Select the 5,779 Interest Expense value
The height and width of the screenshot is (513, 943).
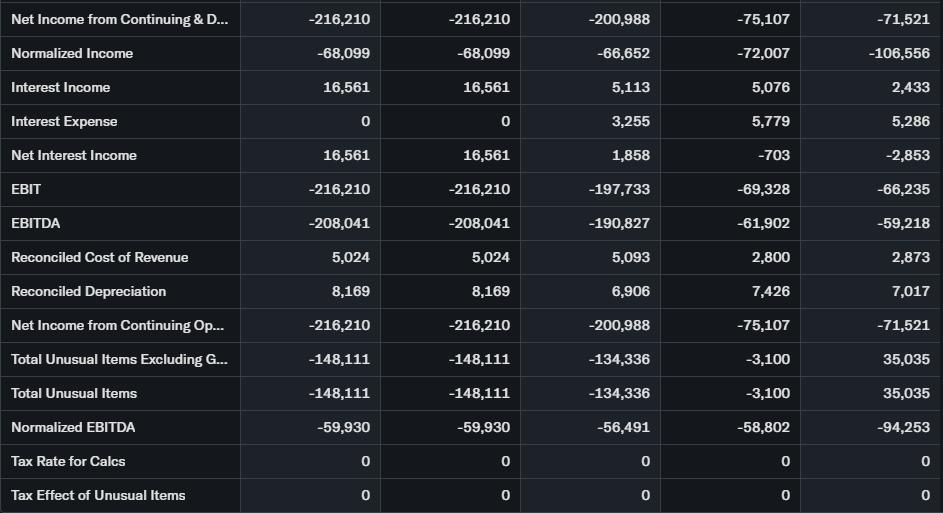(769, 122)
